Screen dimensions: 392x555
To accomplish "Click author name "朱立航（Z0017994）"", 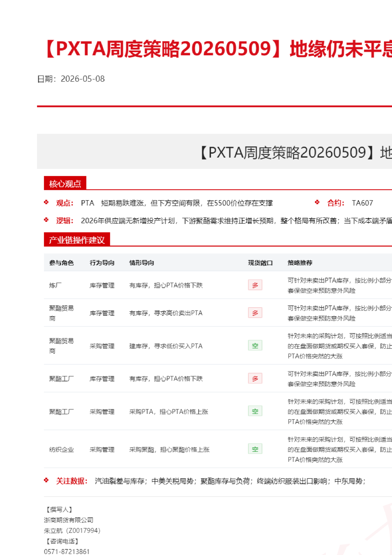I will point(72,531).
